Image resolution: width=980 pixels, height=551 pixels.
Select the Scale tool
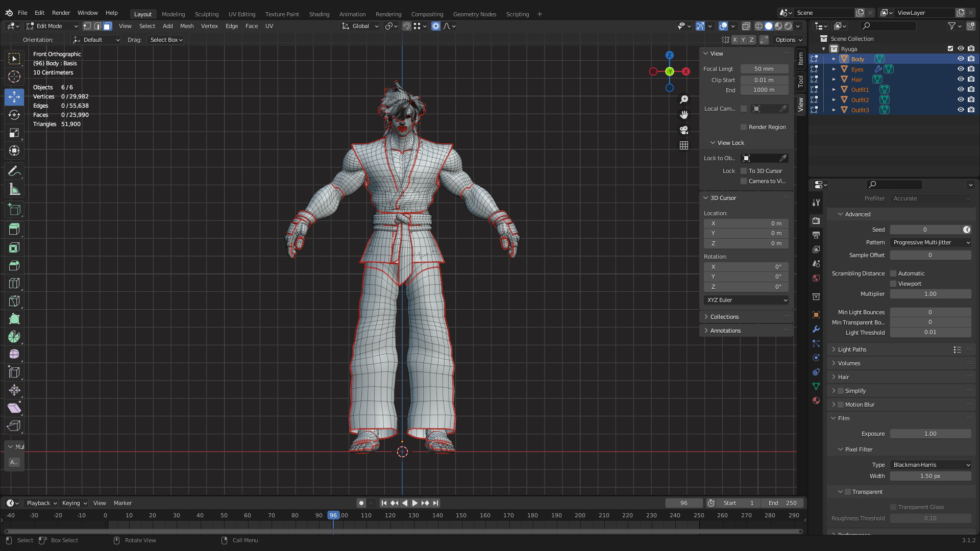tap(14, 133)
